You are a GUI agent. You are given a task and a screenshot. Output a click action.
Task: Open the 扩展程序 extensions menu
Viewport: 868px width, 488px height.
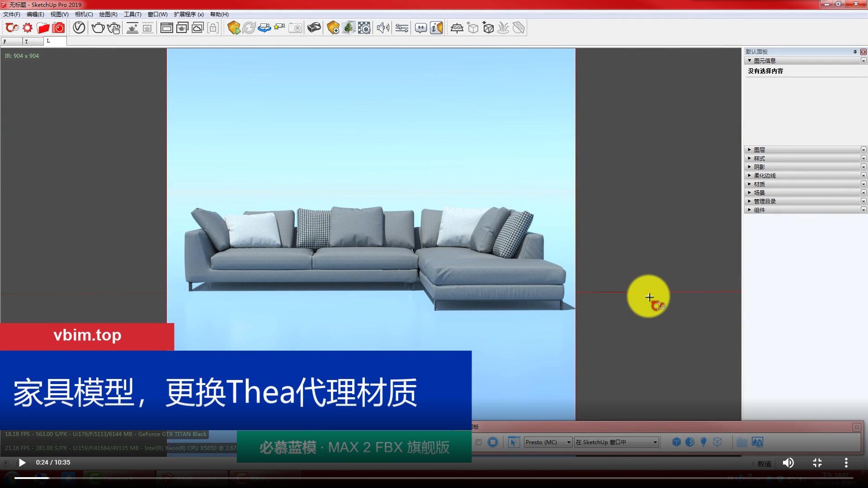click(x=189, y=14)
